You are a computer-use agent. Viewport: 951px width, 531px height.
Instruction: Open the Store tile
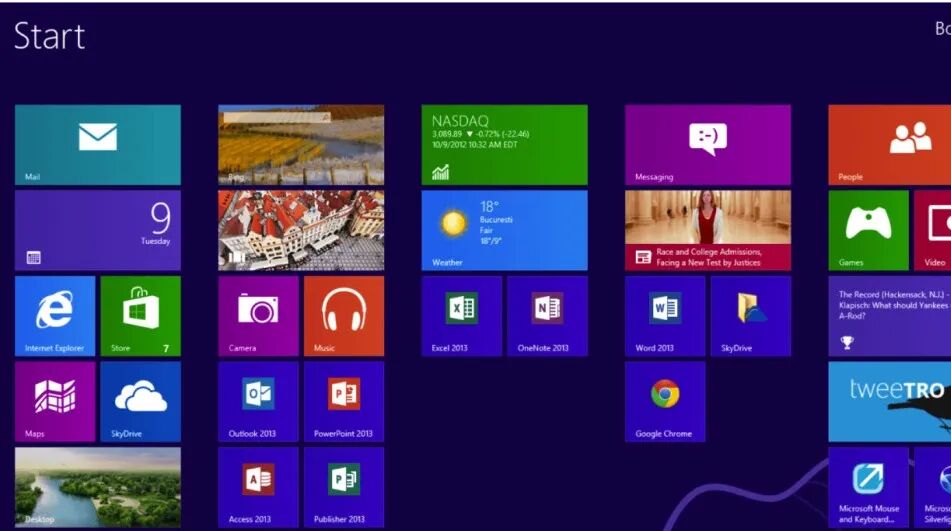[x=141, y=316]
